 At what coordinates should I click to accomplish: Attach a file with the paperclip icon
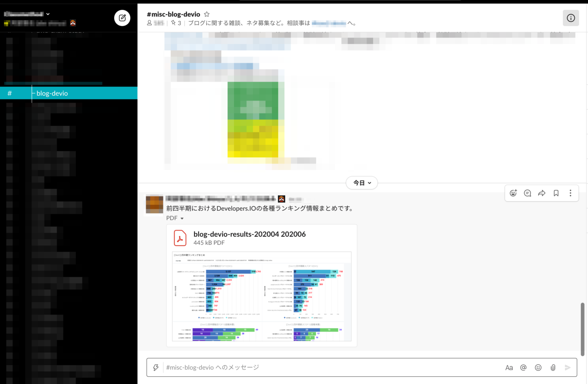click(553, 367)
